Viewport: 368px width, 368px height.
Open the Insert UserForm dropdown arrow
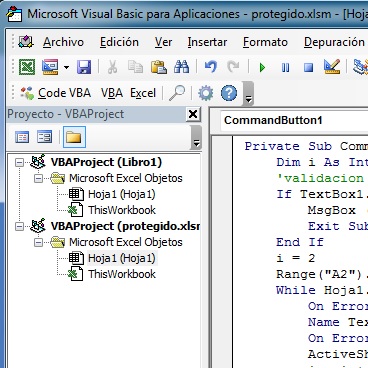coord(66,68)
